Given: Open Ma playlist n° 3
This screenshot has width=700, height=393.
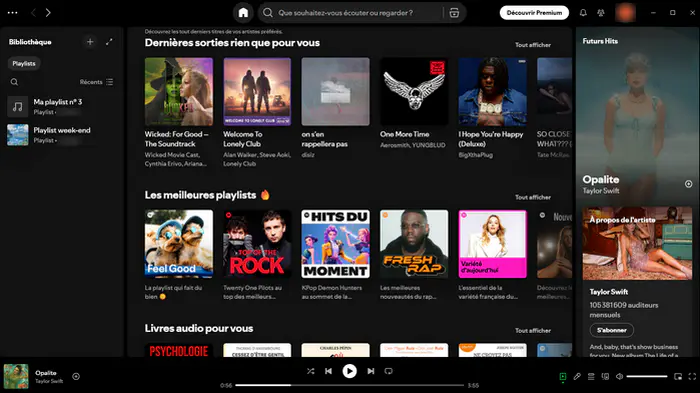Looking at the screenshot, I should [x=62, y=106].
